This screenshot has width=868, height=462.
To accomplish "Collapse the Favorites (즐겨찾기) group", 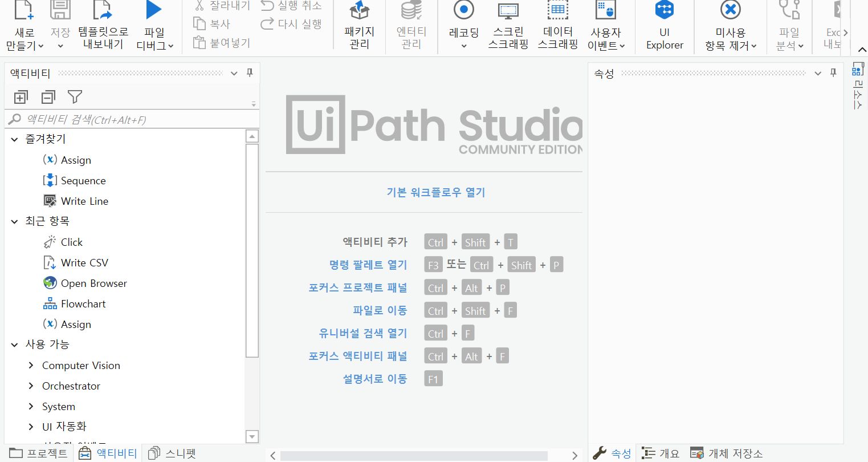I will pos(15,139).
